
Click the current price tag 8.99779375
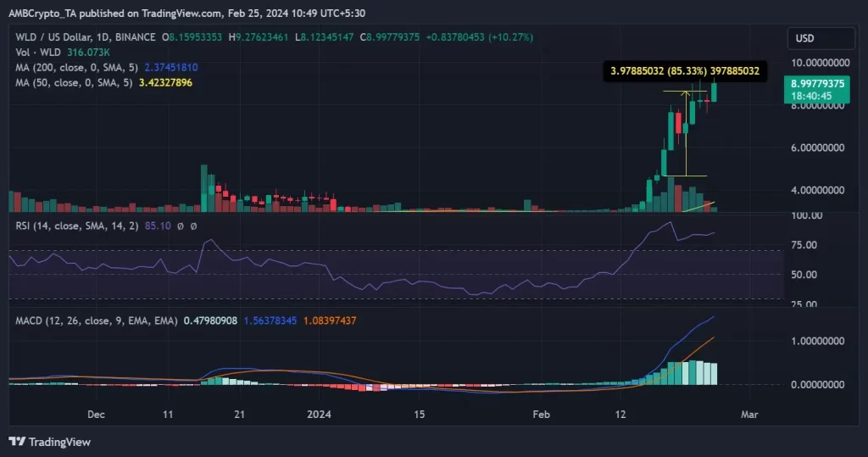[x=815, y=83]
